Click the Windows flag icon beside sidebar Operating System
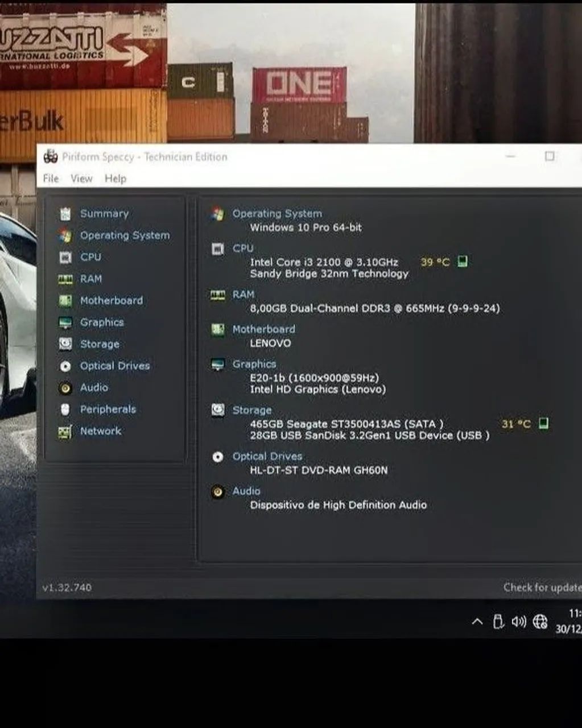Viewport: 582px width, 728px height. tap(65, 235)
